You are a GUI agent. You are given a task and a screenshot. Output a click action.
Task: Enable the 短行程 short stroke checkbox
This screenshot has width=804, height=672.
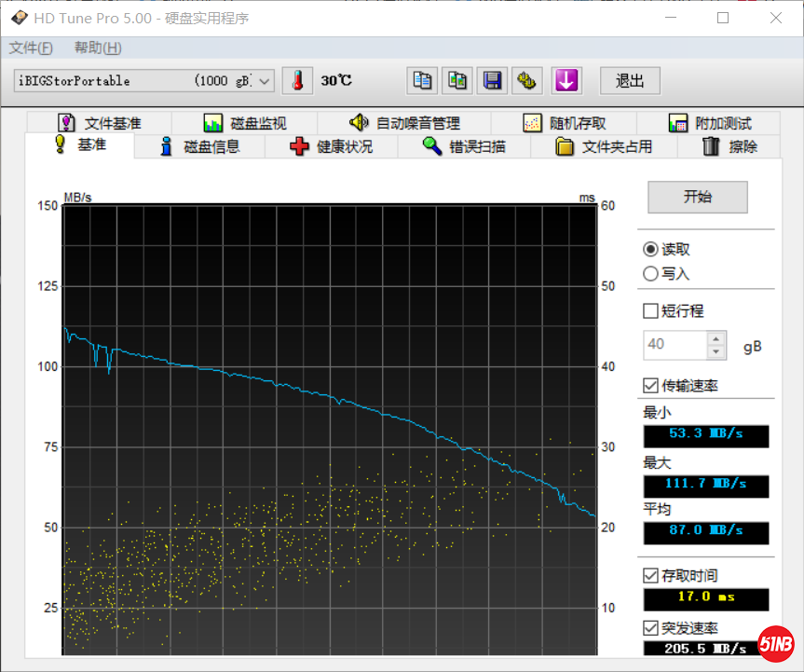(x=650, y=311)
